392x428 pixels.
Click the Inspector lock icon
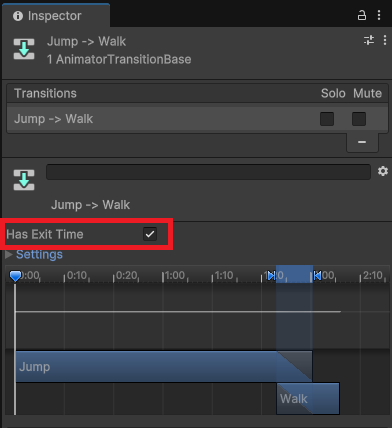pyautogui.click(x=362, y=15)
